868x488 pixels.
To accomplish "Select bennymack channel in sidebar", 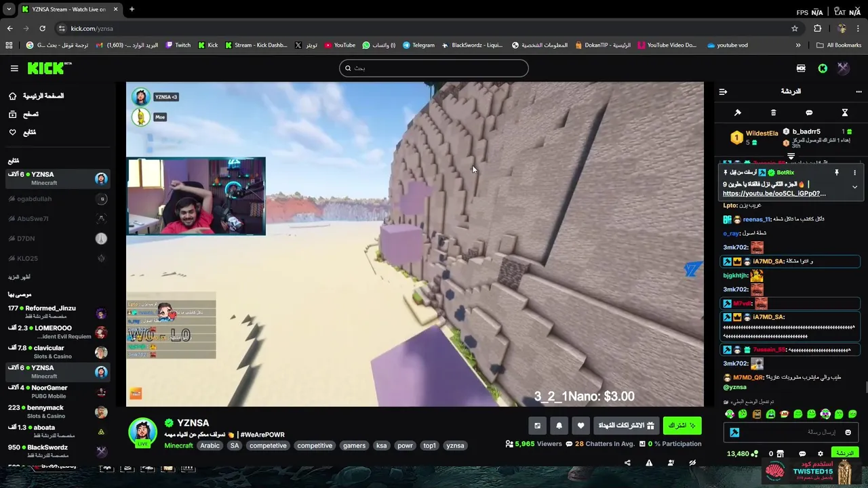I will (58, 411).
